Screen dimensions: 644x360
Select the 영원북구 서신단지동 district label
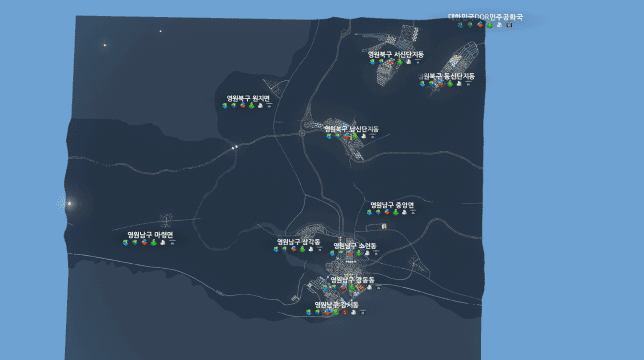click(396, 54)
